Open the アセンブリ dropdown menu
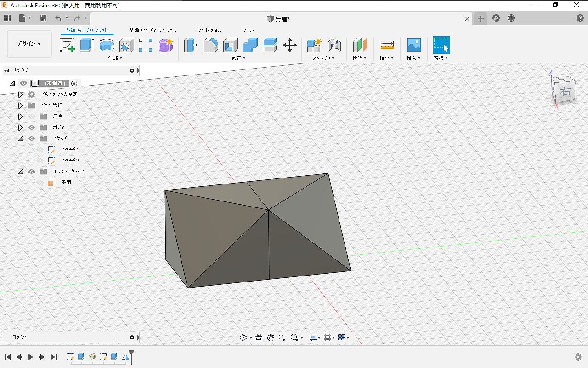 [x=323, y=58]
